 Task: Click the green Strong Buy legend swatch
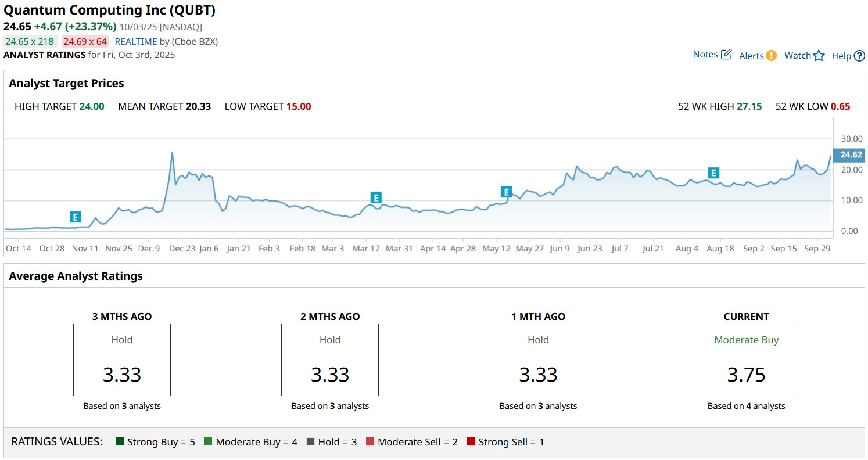coord(120,442)
